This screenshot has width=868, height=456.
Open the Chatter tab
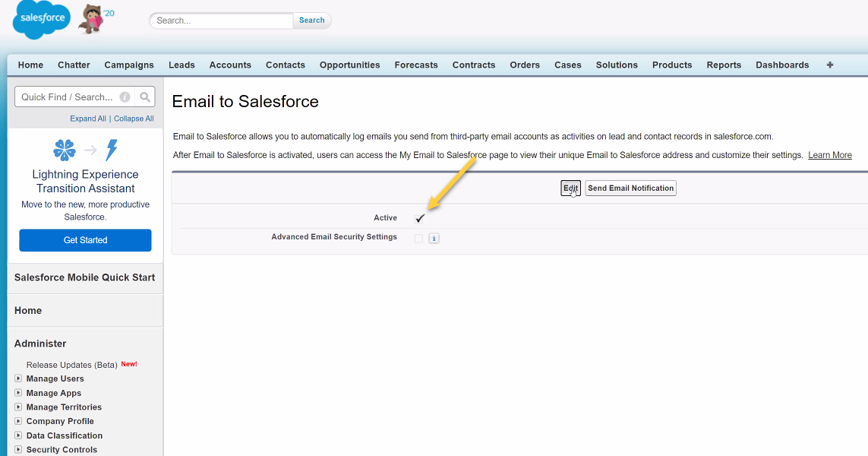click(74, 65)
